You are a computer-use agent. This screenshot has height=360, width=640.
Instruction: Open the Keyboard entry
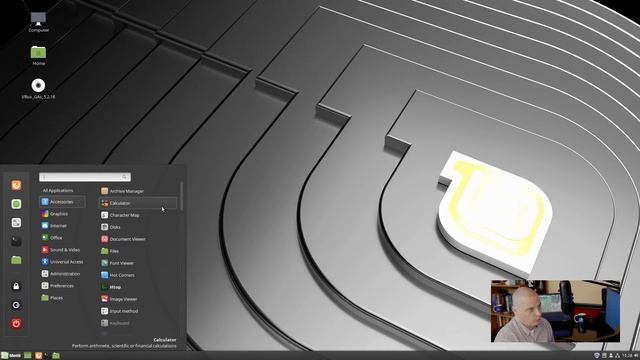click(138, 323)
